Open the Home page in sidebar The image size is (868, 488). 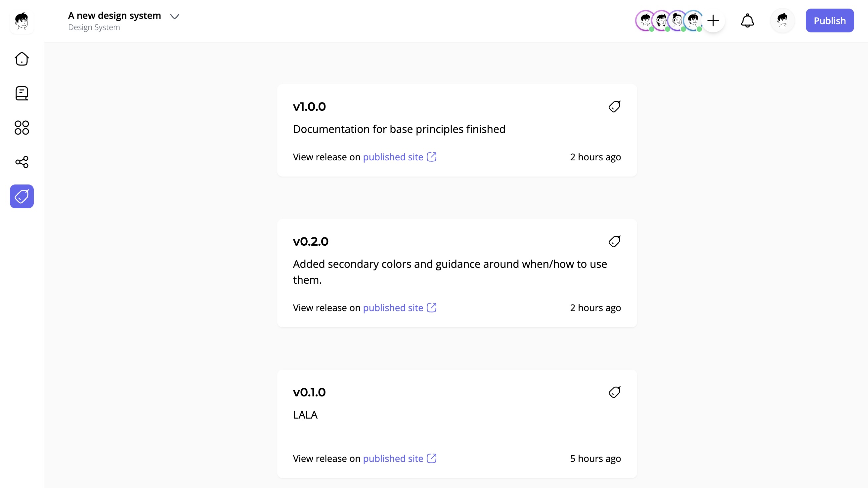[x=22, y=59]
